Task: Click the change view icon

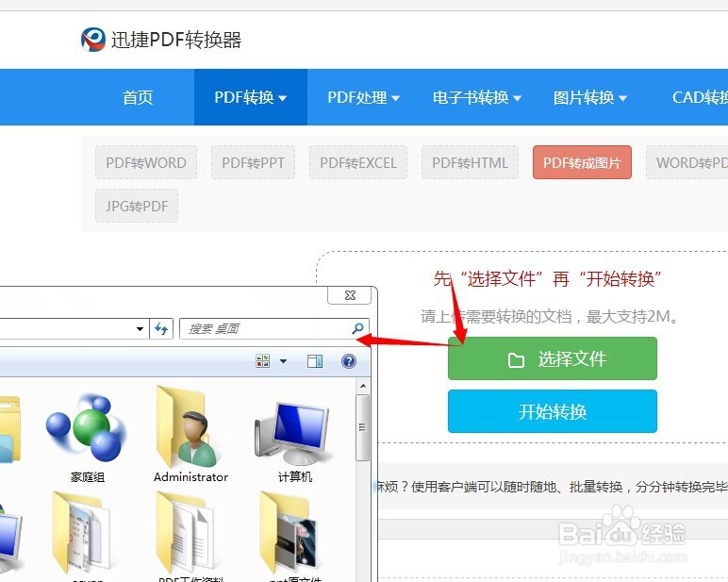Action: point(263,361)
